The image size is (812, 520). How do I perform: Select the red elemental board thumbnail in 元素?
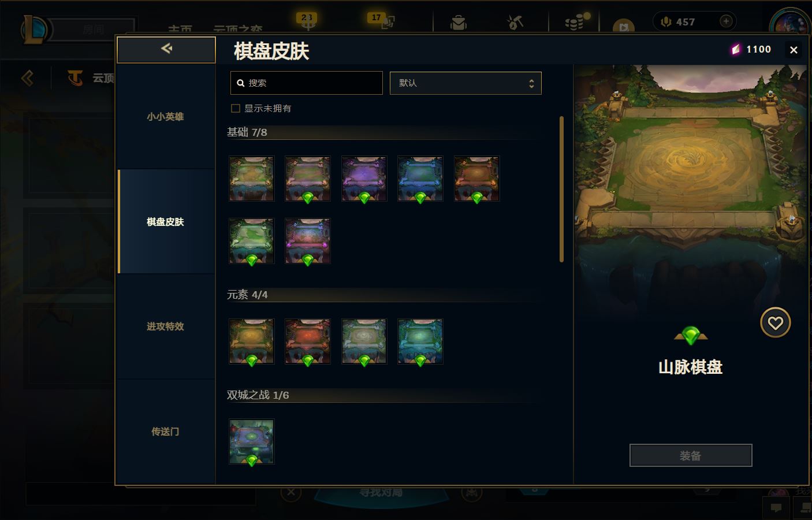coord(308,341)
